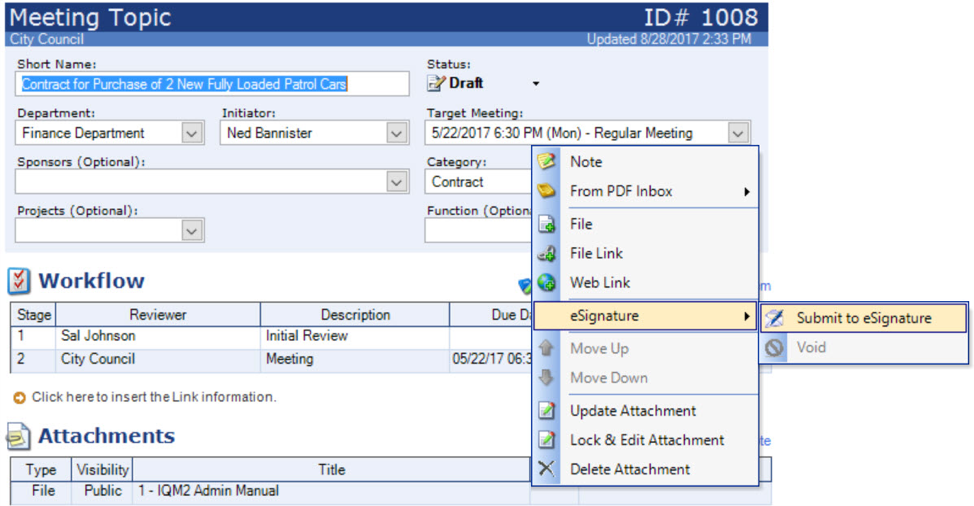Select Submit to eSignature
This screenshot has height=506, width=974.
pyautogui.click(x=864, y=318)
